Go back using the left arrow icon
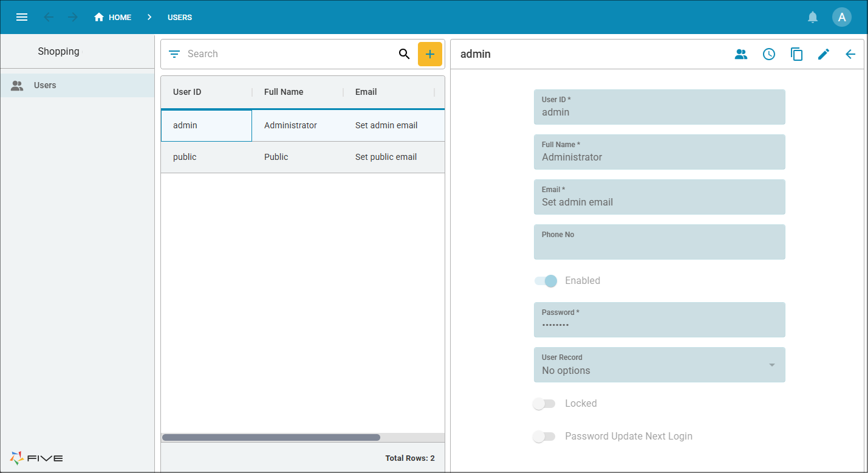 tap(850, 54)
